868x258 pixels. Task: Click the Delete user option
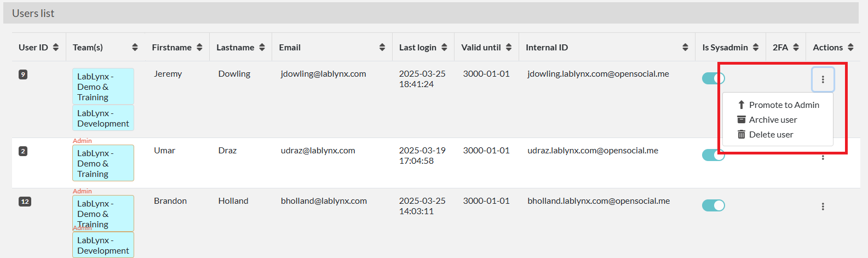pos(771,134)
